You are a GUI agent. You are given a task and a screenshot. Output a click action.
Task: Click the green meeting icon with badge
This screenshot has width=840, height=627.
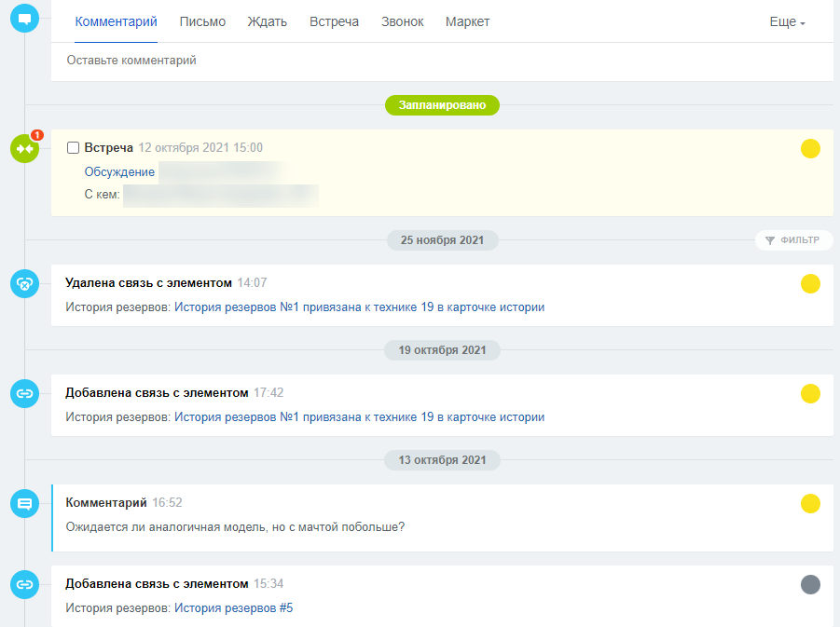pyautogui.click(x=24, y=148)
